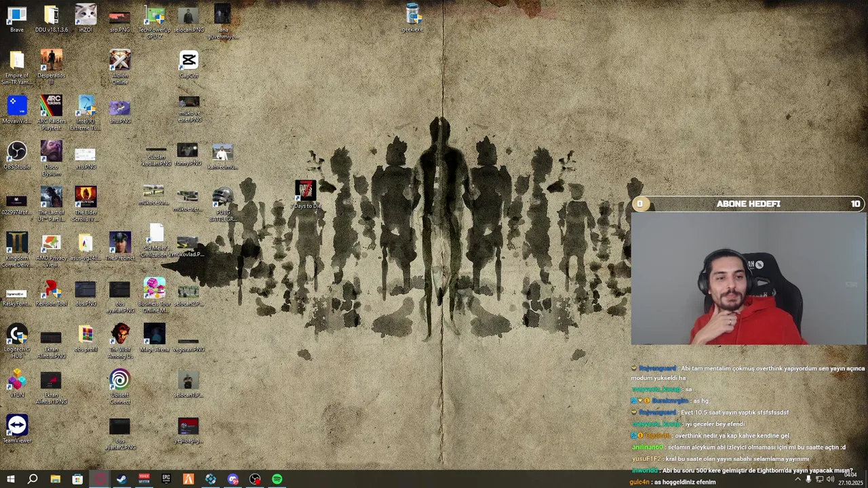868x488 pixels.
Task: Switch to Steam in the taskbar
Action: pos(121,479)
